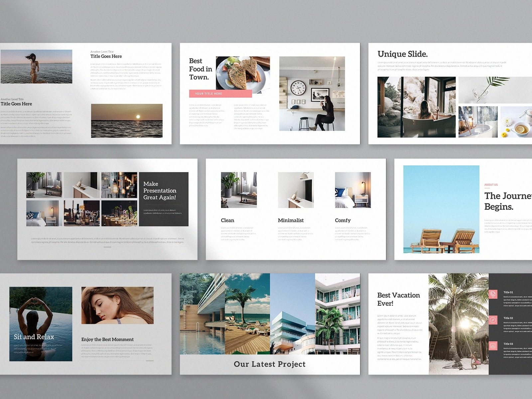Click the sunlit palm tree huts photo
Screen dimensions: 532x399
pos(459,324)
